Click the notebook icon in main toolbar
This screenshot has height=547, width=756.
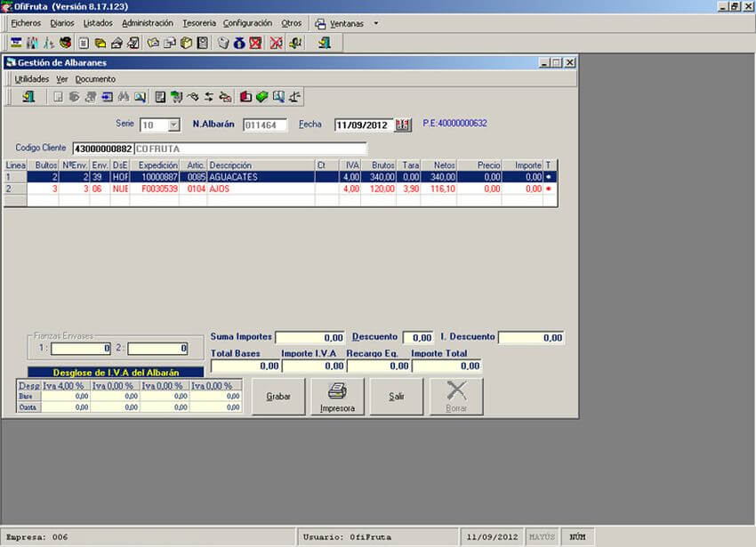coord(203,43)
